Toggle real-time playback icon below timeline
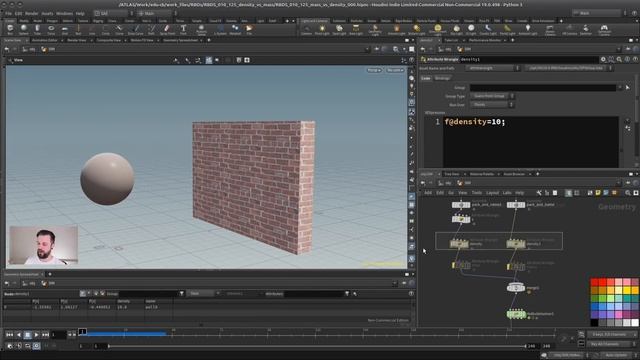Image resolution: width=640 pixels, height=360 pixels. [x=36, y=346]
